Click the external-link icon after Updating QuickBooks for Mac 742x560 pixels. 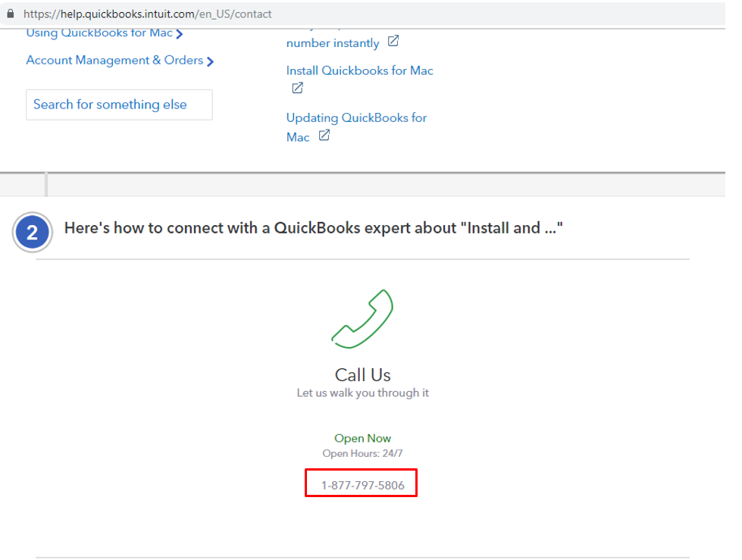point(324,136)
